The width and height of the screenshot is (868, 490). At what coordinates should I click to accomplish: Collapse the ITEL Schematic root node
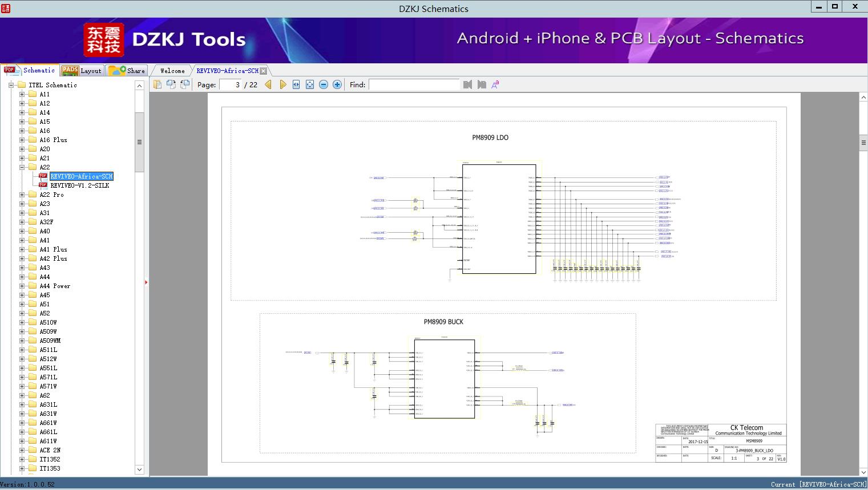click(11, 85)
